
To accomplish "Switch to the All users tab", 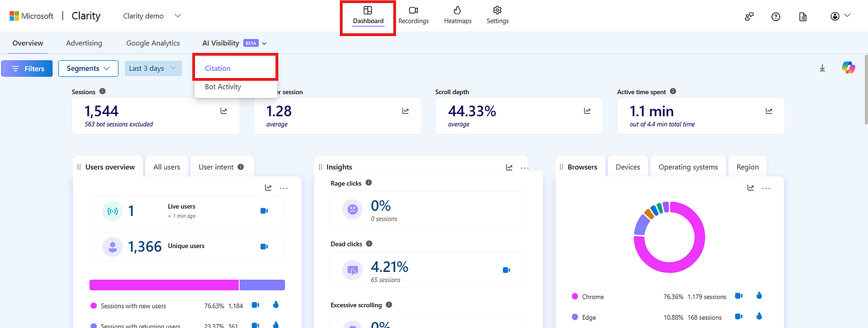I will coord(167,167).
